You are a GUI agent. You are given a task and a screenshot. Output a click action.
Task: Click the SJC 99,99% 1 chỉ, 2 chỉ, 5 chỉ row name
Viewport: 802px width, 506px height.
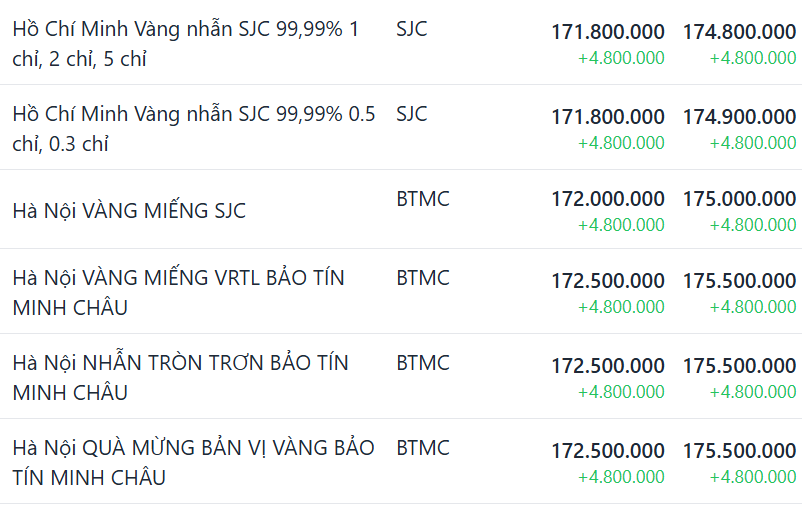tap(186, 44)
